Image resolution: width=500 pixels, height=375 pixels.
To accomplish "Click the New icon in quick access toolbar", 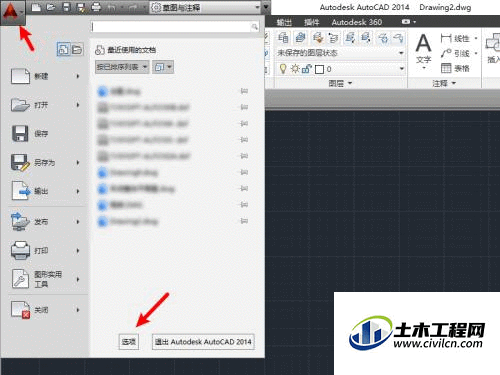I will (36, 7).
